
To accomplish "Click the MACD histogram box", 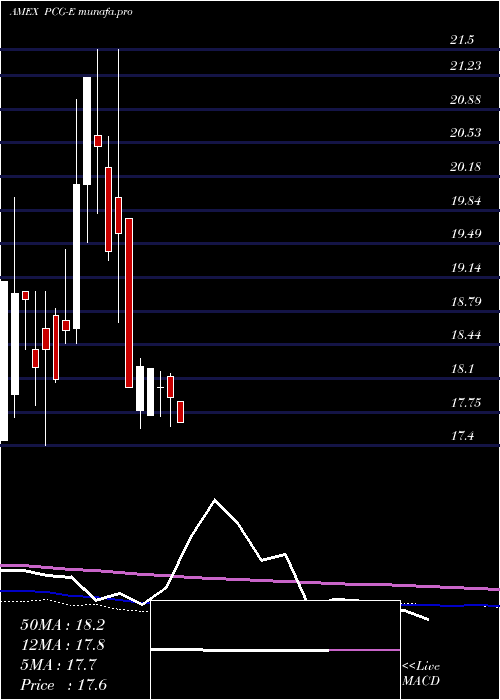I will point(275,650).
